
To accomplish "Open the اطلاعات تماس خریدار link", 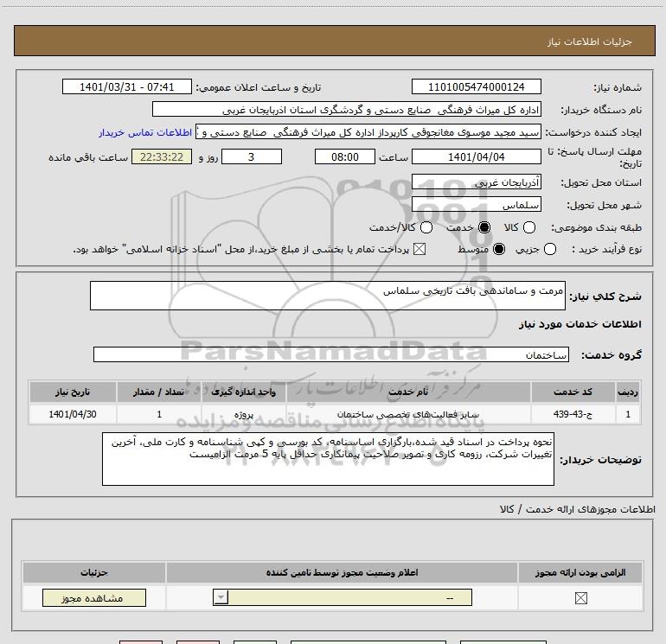I will pyautogui.click(x=145, y=132).
